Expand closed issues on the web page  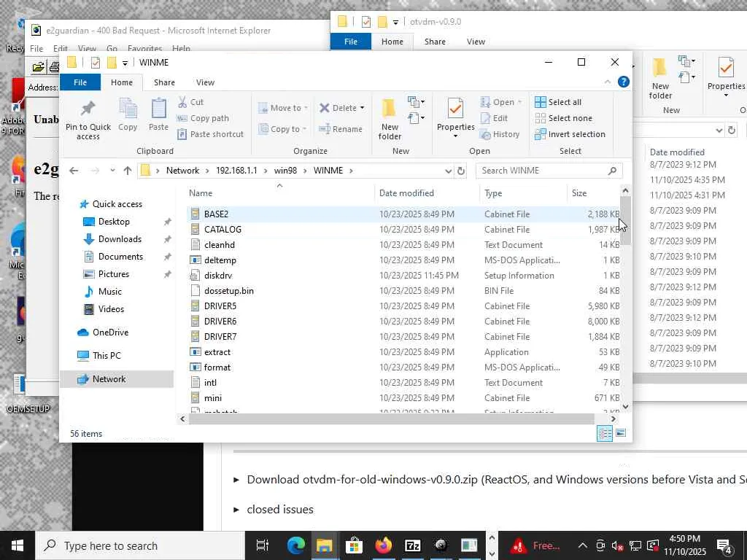coord(274,510)
